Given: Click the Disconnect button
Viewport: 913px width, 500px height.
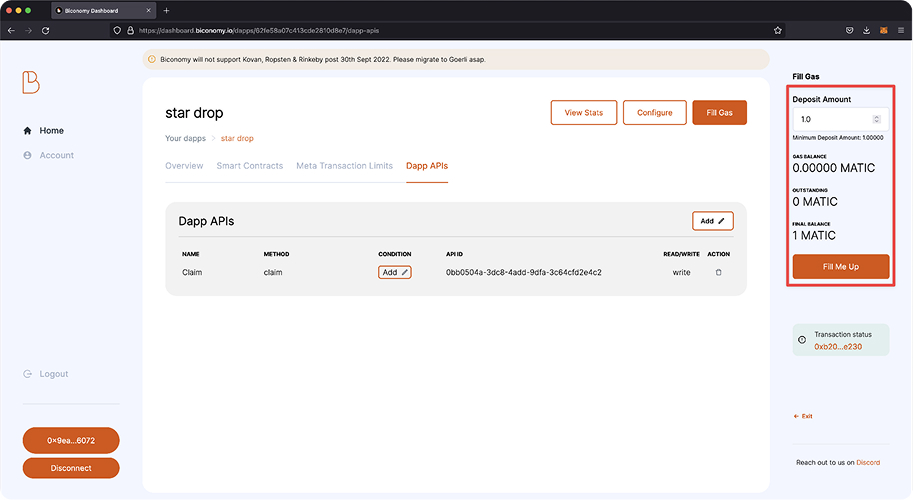Looking at the screenshot, I should click(x=71, y=468).
